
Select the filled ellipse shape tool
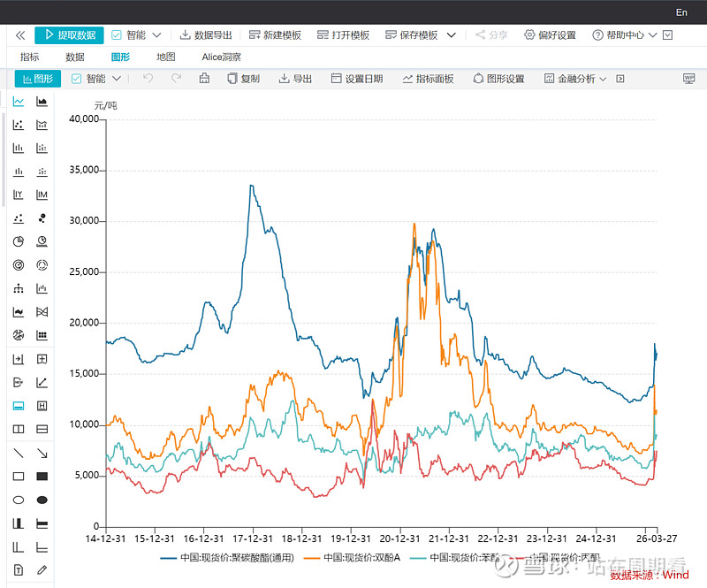coord(42,500)
